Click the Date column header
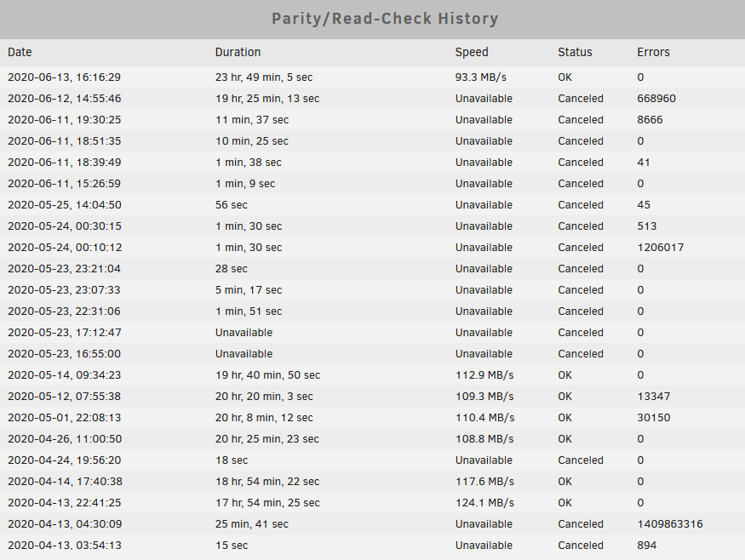745x560 pixels. 20,52
